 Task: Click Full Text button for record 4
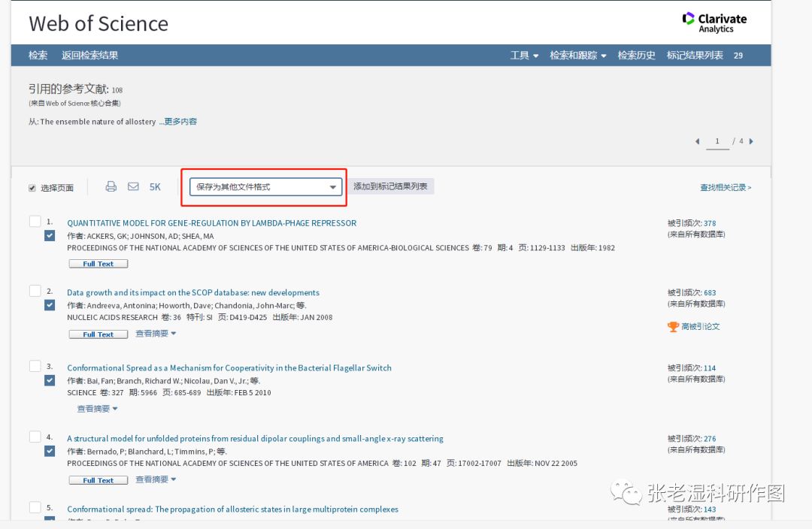98,480
